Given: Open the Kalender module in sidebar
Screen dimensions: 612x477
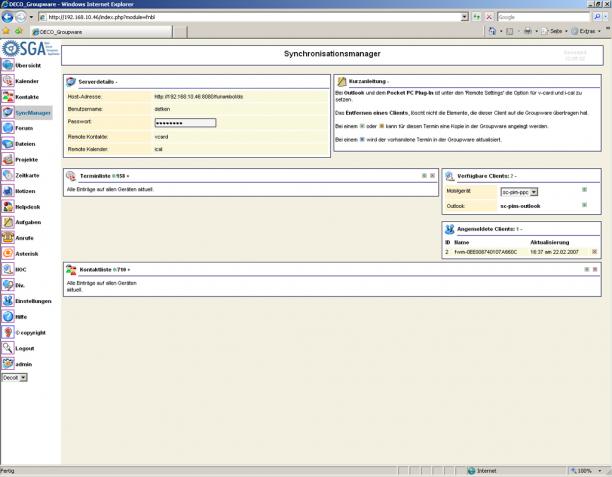Looking at the screenshot, I should tap(8, 81).
